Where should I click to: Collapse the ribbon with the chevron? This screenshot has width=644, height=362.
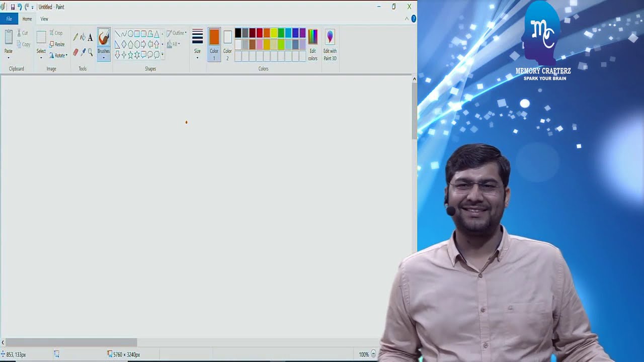(x=407, y=19)
